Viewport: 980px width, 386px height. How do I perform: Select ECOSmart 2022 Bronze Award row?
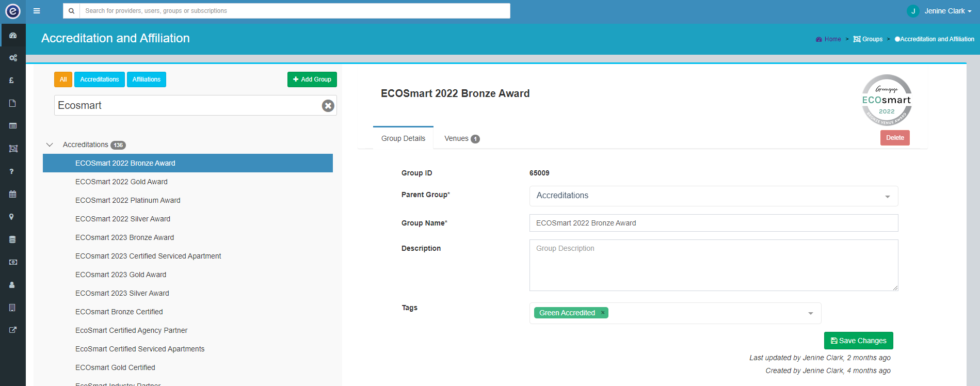tap(188, 163)
